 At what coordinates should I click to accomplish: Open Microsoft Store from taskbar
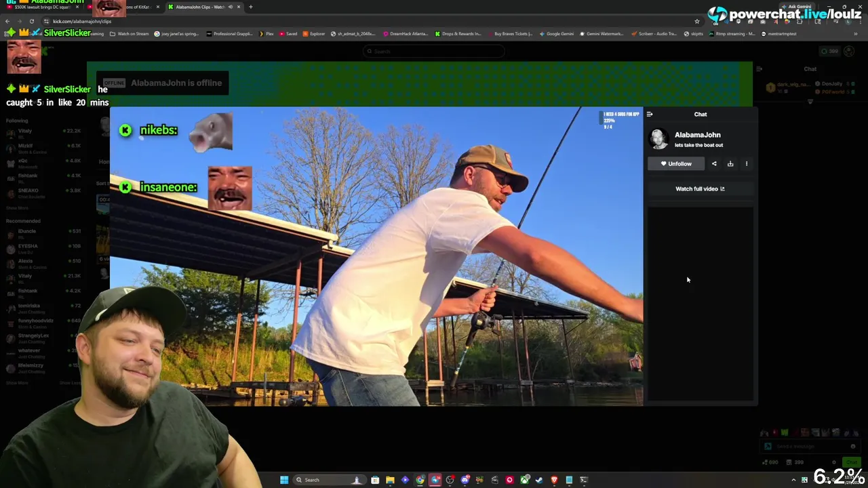click(x=375, y=480)
